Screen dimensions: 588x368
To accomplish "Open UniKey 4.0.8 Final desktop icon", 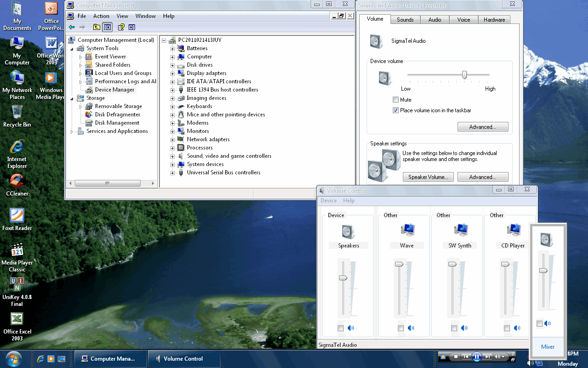I will pos(17,292).
